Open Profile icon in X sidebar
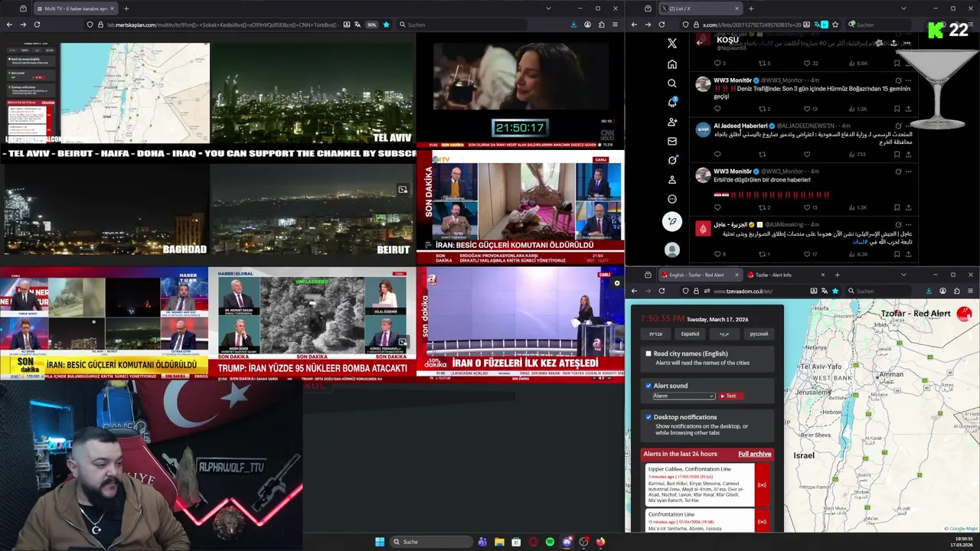 [x=672, y=180]
